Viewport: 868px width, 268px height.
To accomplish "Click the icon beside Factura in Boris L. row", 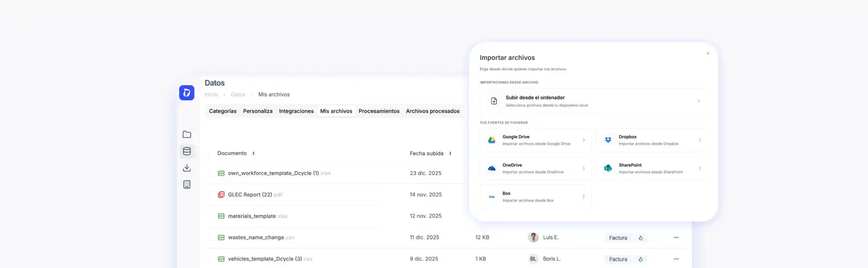I will click(641, 259).
